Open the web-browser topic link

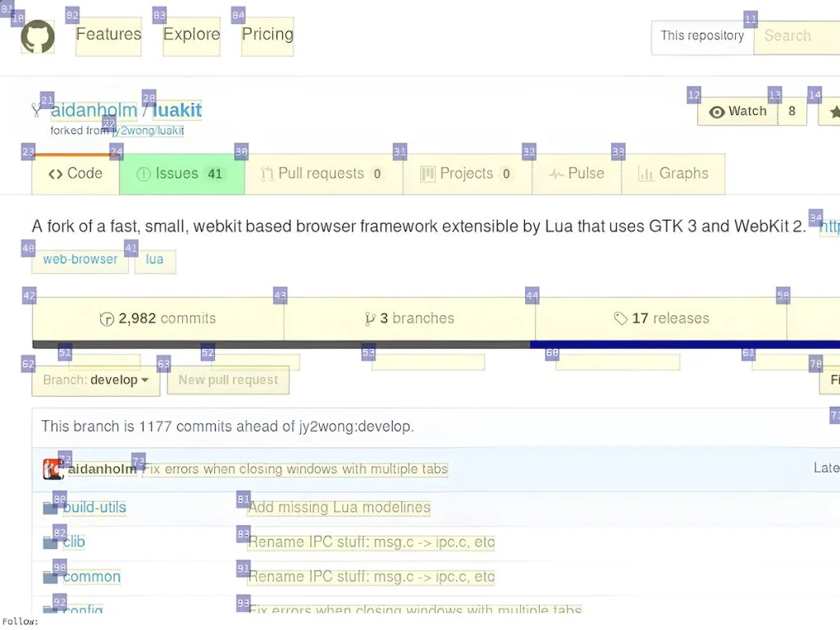pos(79,259)
